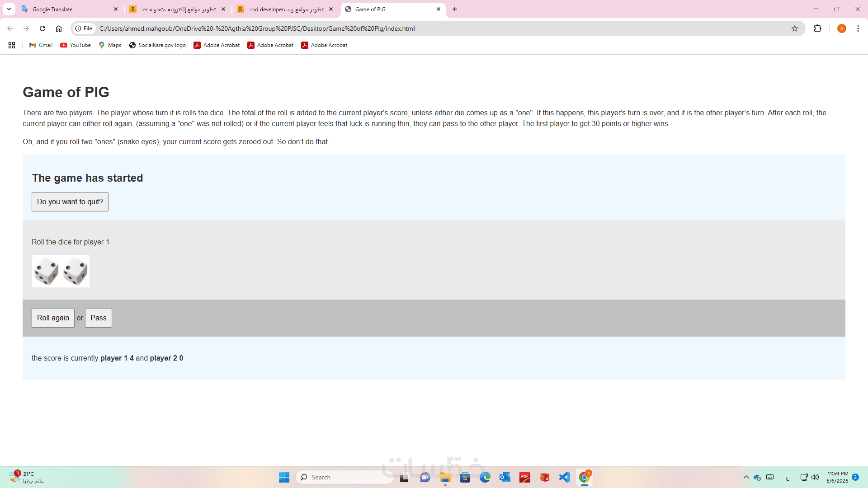Bookmark this page with the star icon
The image size is (868, 488).
(795, 28)
